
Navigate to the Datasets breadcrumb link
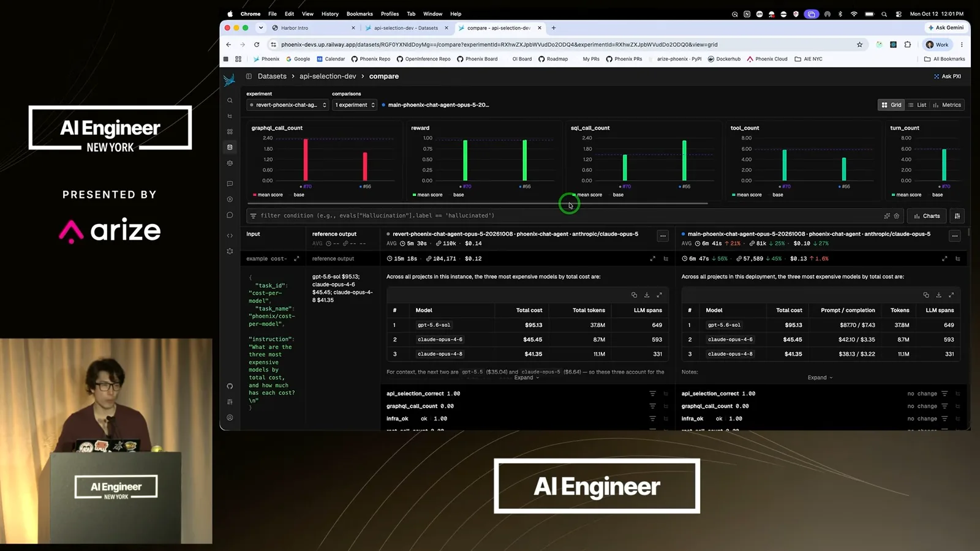tap(272, 77)
